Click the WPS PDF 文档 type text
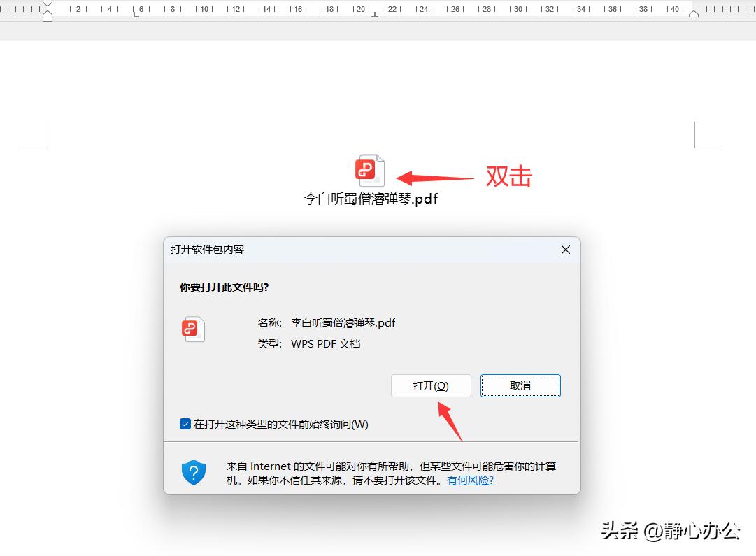 click(x=325, y=344)
